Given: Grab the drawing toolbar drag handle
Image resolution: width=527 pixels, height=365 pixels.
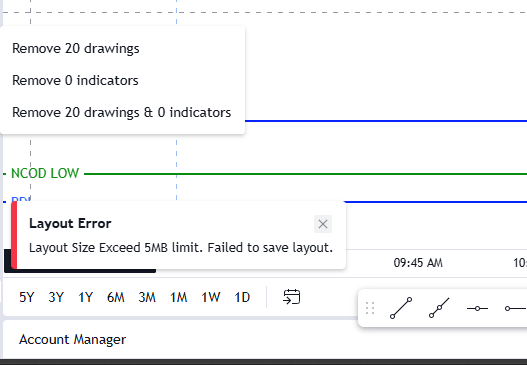Looking at the screenshot, I should [370, 308].
